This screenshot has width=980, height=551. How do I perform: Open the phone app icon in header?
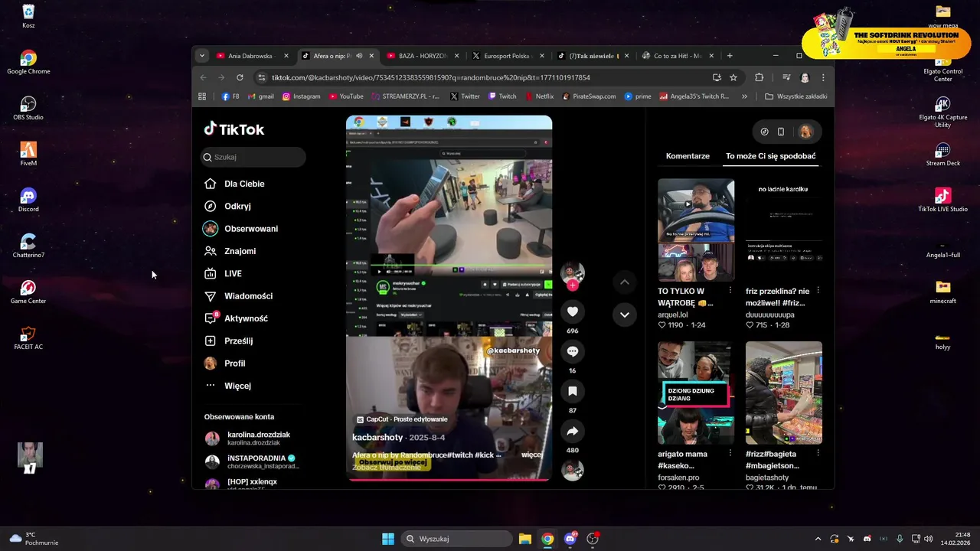781,132
